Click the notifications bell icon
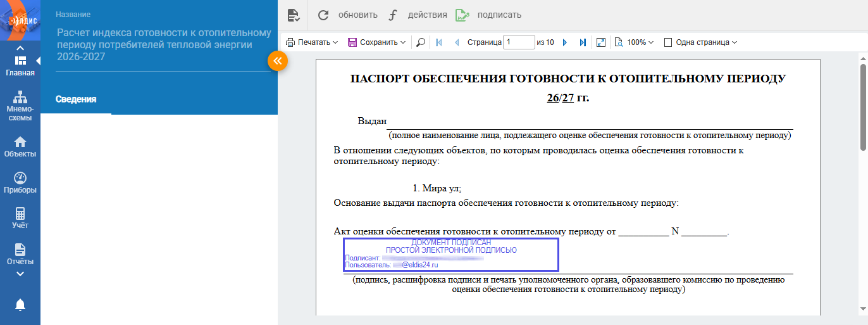This screenshot has height=325, width=868. click(x=20, y=305)
